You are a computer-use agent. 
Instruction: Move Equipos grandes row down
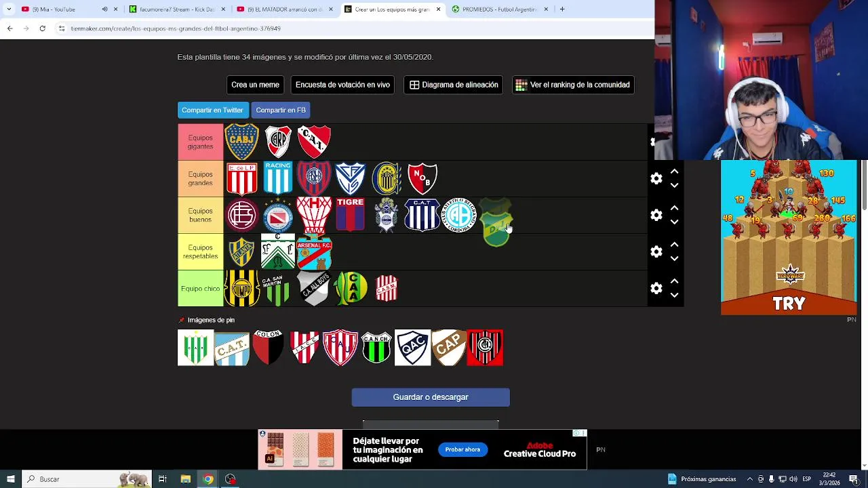click(x=674, y=185)
